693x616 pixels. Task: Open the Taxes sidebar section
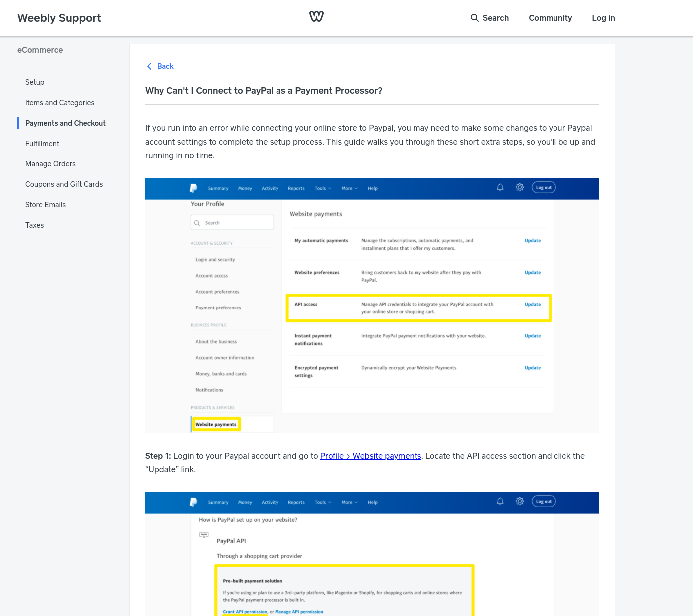(34, 225)
